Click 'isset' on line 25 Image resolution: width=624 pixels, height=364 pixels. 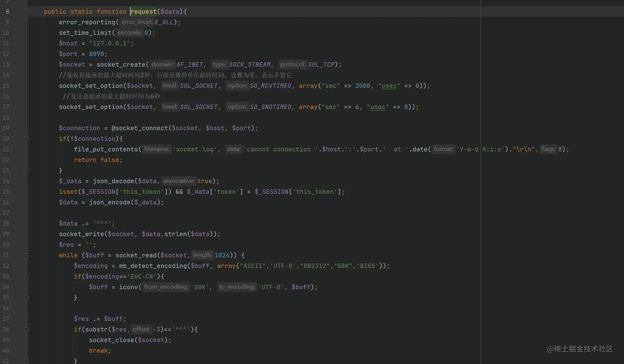coord(68,192)
